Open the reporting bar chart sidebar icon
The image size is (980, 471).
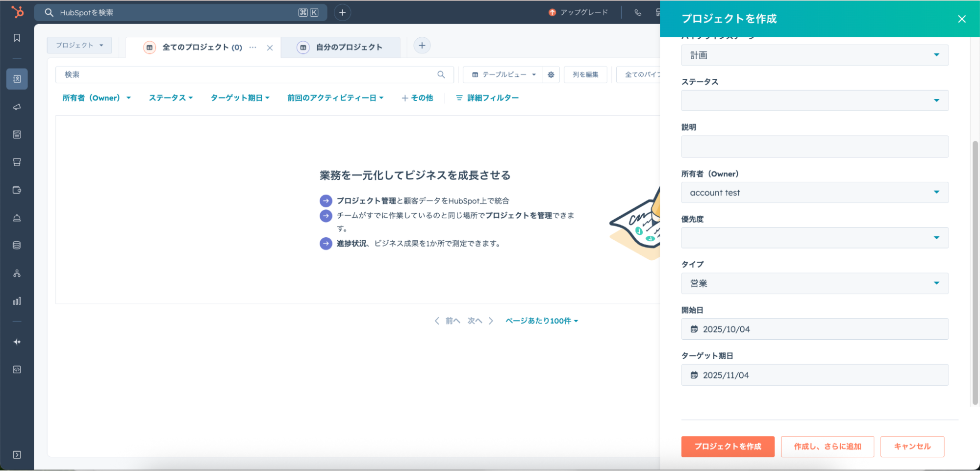(17, 301)
